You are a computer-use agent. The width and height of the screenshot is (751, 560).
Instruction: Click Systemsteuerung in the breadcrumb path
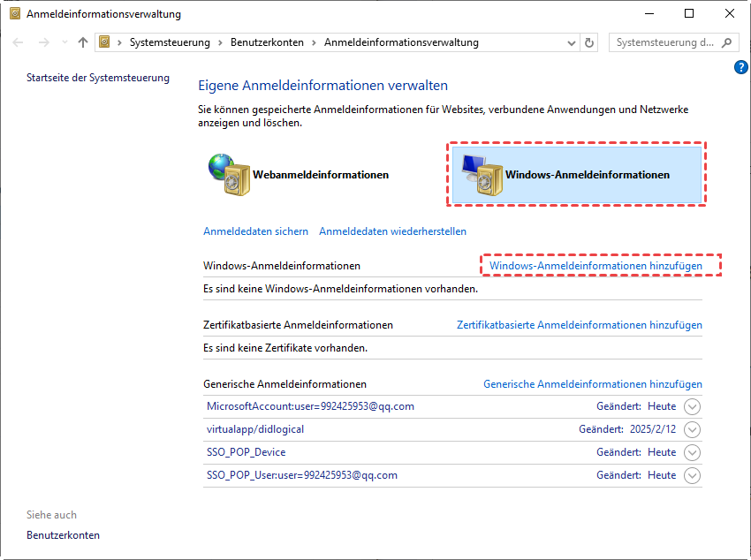point(170,42)
